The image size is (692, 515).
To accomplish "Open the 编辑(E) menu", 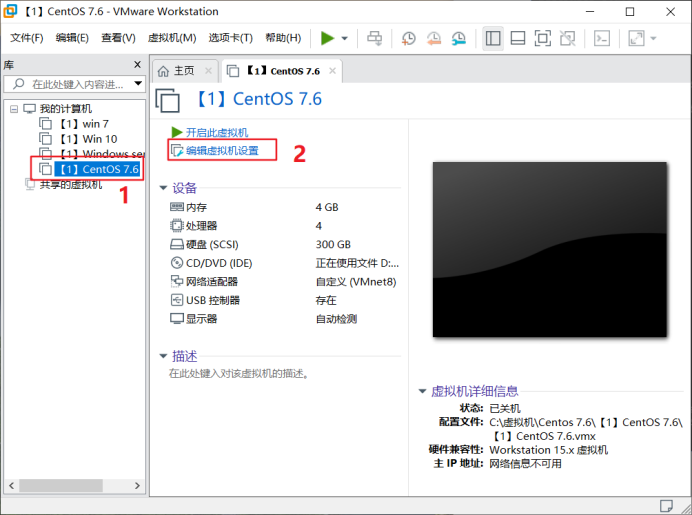I will pos(72,38).
